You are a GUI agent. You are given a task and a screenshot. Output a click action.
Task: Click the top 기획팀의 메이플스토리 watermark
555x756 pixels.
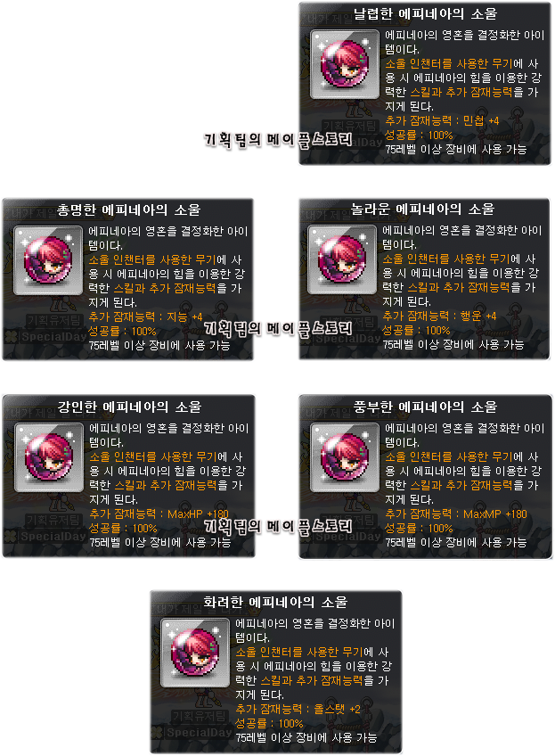coord(278,140)
